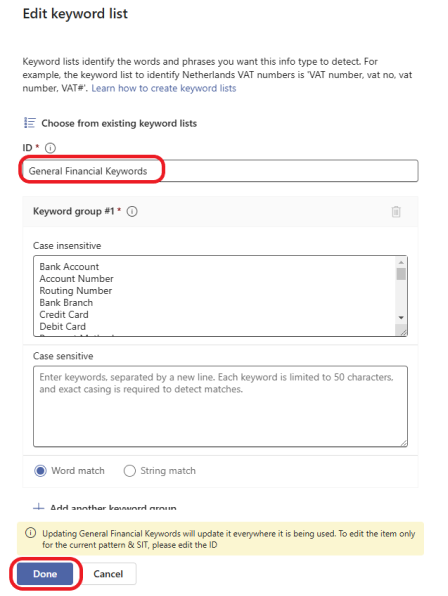This screenshot has width=448, height=596.
Task: Click the case insensitive scrollbar thumb
Action: point(401,274)
